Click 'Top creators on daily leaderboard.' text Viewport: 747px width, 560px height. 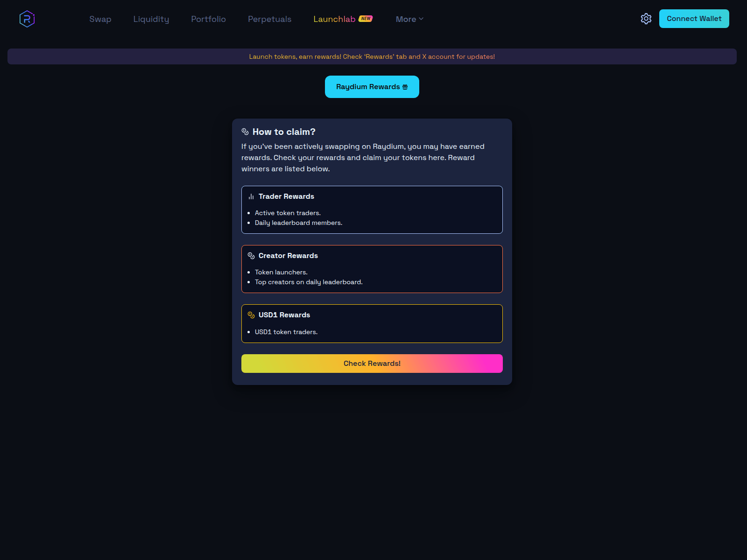[x=309, y=282]
